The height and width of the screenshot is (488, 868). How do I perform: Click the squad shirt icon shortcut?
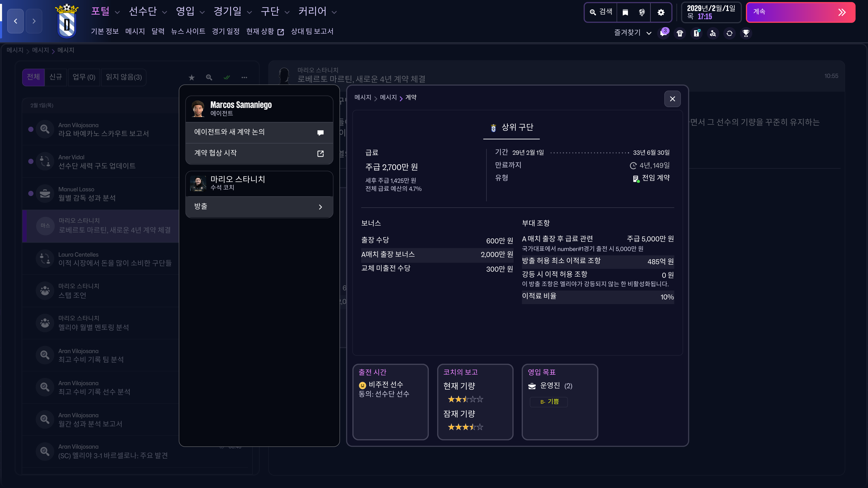(680, 33)
